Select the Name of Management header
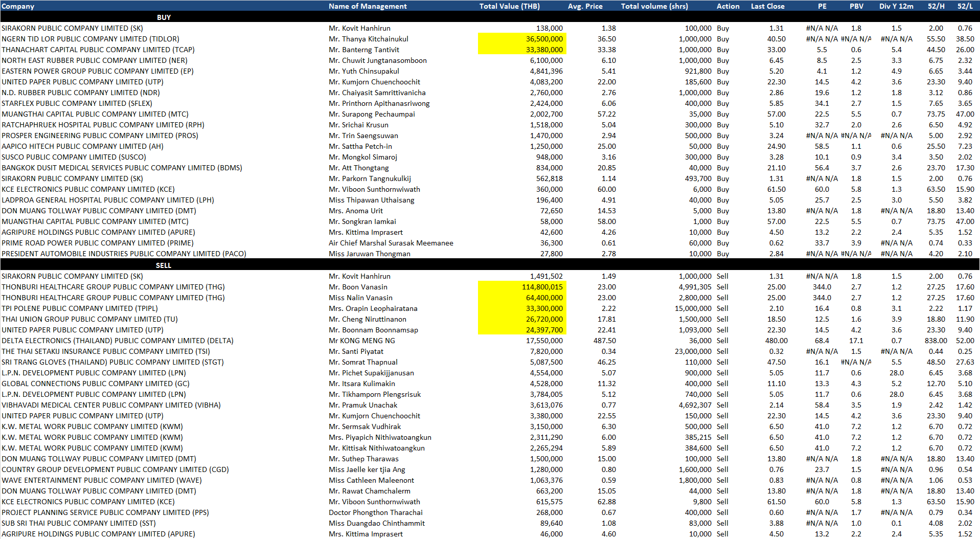The height and width of the screenshot is (539, 980). pyautogui.click(x=367, y=6)
